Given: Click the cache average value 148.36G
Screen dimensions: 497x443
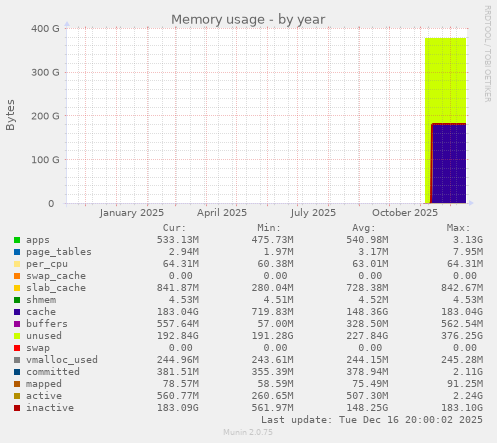Looking at the screenshot, I should click(367, 312).
